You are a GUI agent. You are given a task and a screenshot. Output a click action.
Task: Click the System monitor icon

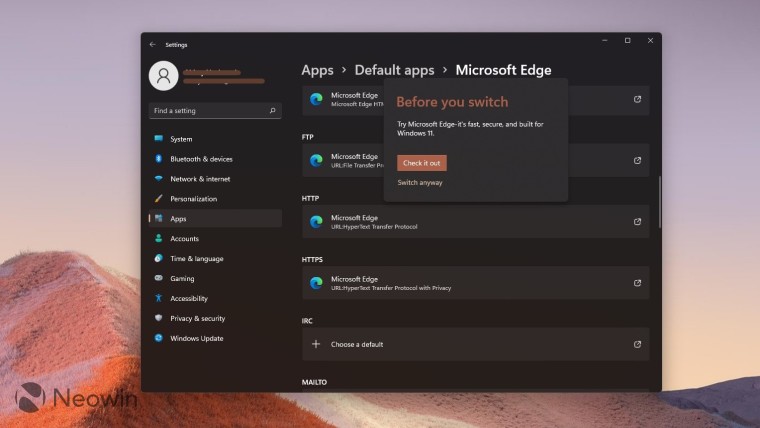(x=158, y=138)
